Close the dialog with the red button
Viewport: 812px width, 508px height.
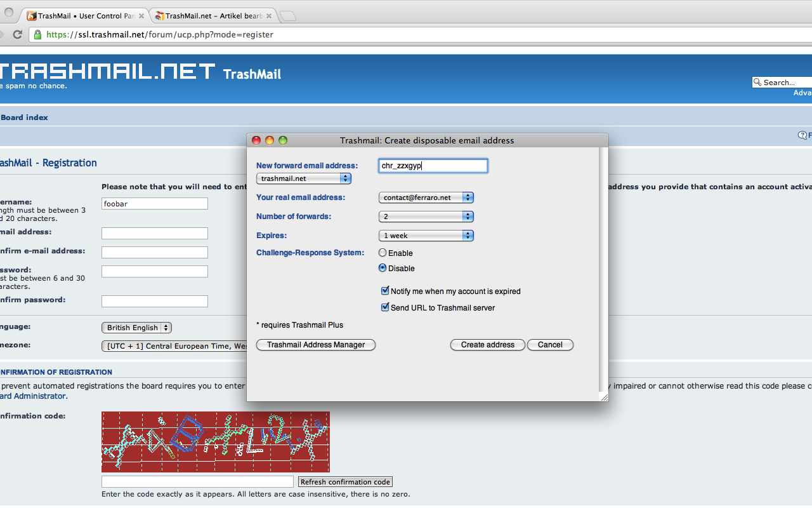click(256, 140)
